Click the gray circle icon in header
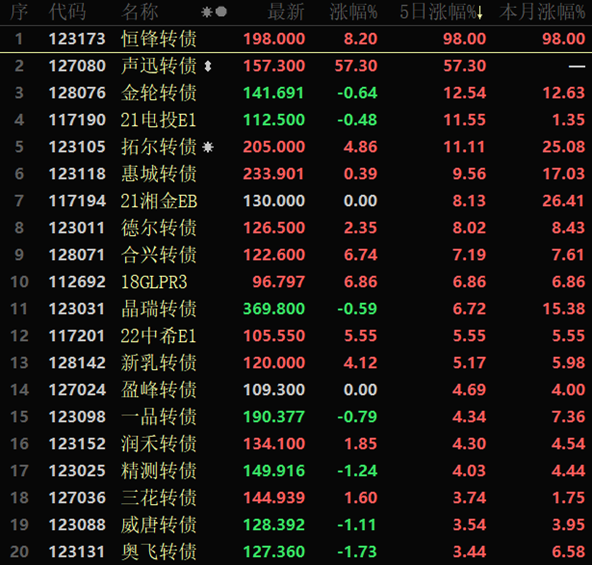The height and width of the screenshot is (565, 592). coord(221,12)
